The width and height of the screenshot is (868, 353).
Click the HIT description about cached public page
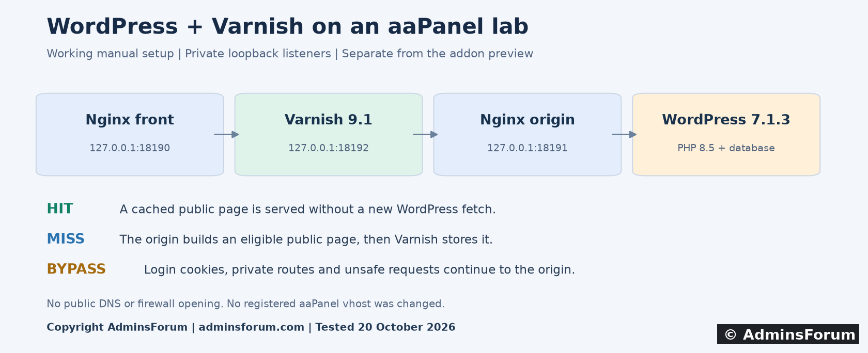[308, 209]
